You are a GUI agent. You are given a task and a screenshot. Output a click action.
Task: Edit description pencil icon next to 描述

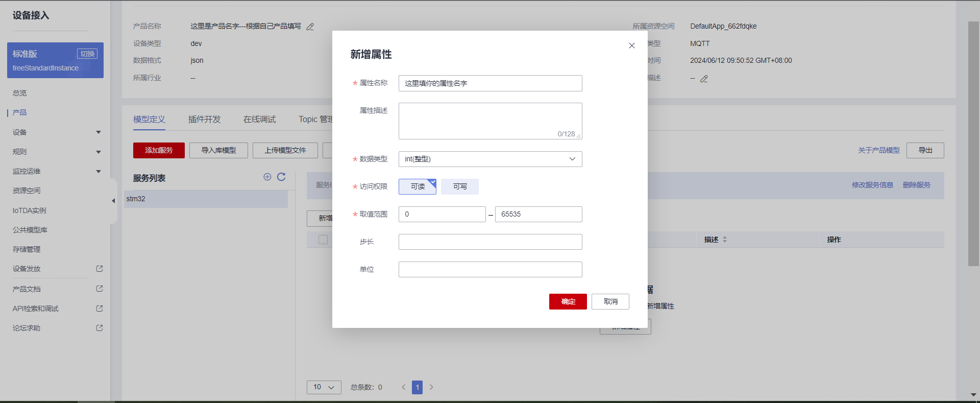[x=704, y=79]
